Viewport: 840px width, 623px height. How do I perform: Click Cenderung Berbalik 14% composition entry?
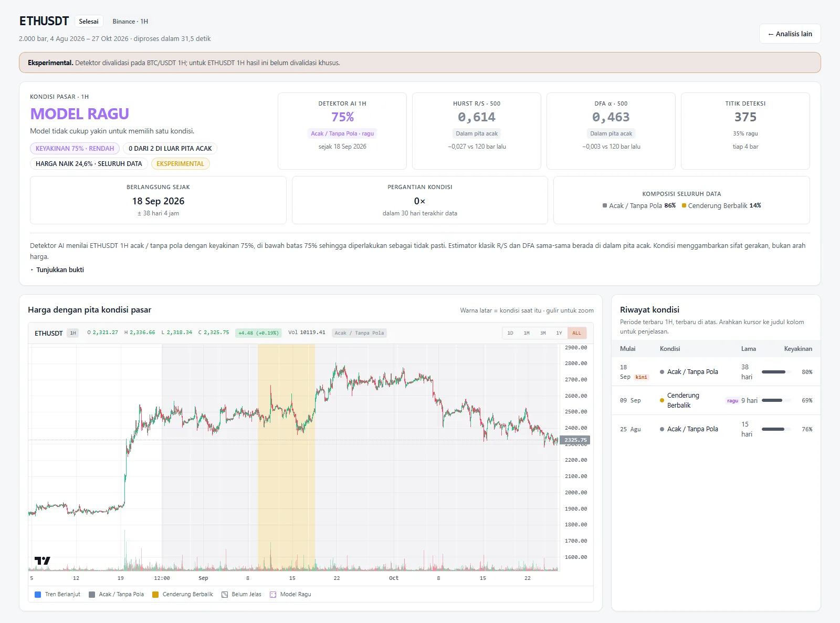(721, 206)
